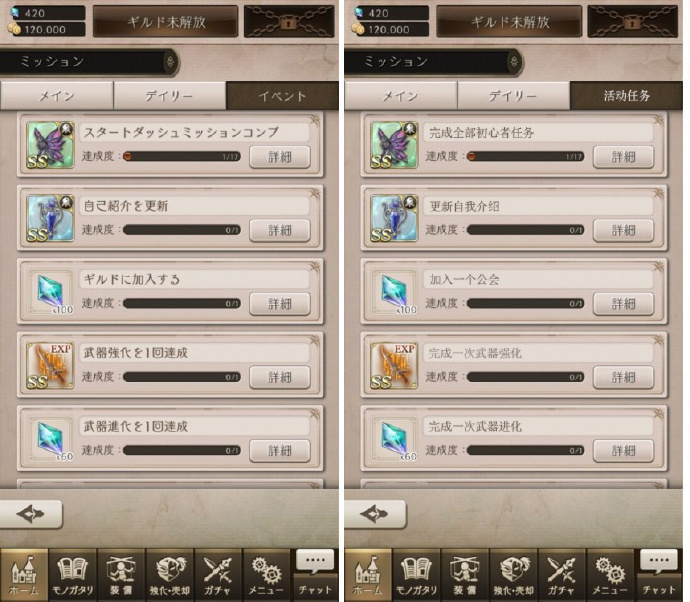Switch to the デイリー tab in left screen

(169, 95)
